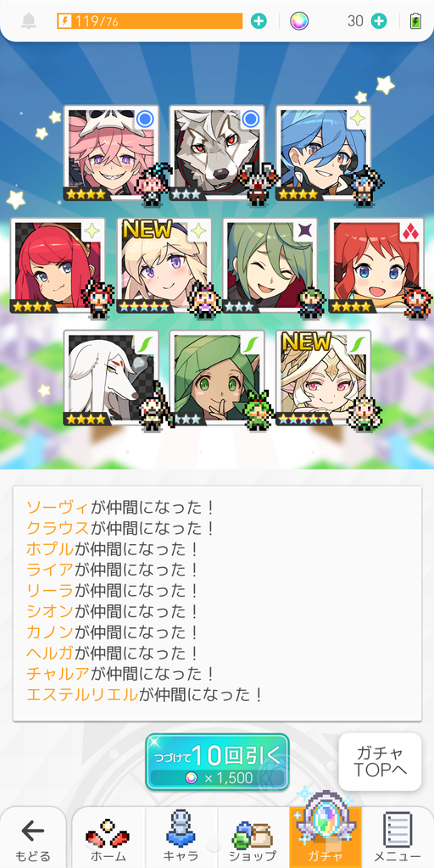Open the rainbow gem currency icon

tap(299, 21)
